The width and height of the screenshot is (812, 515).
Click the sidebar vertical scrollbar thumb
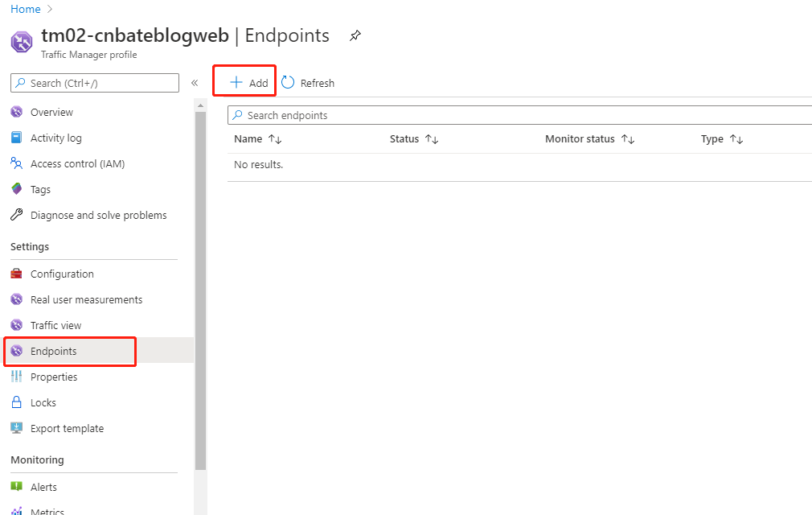pos(200,290)
